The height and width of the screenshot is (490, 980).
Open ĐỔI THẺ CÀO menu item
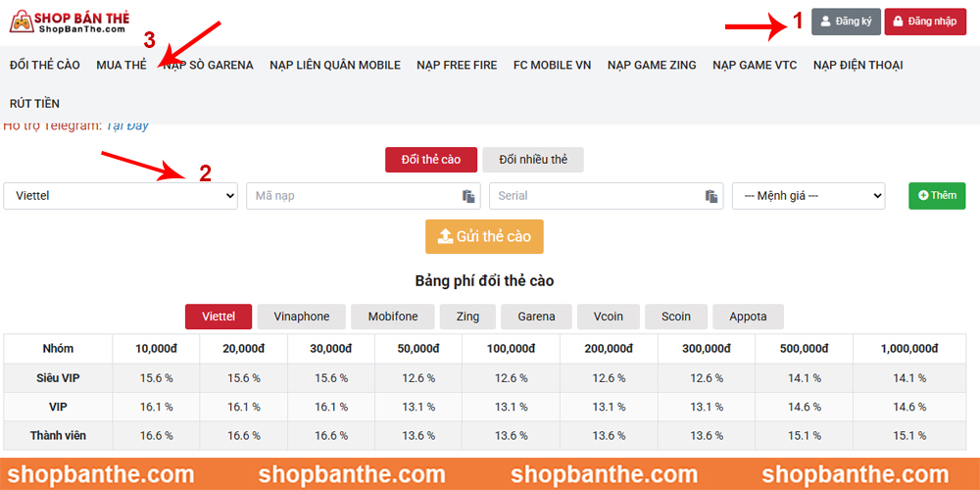point(45,65)
